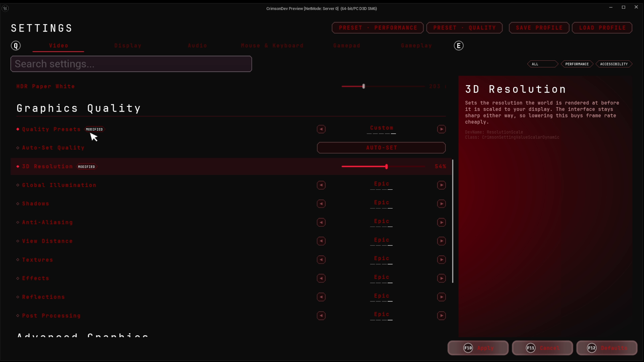Click left arrow for Anti-Aliasing
The height and width of the screenshot is (362, 644).
(x=321, y=222)
